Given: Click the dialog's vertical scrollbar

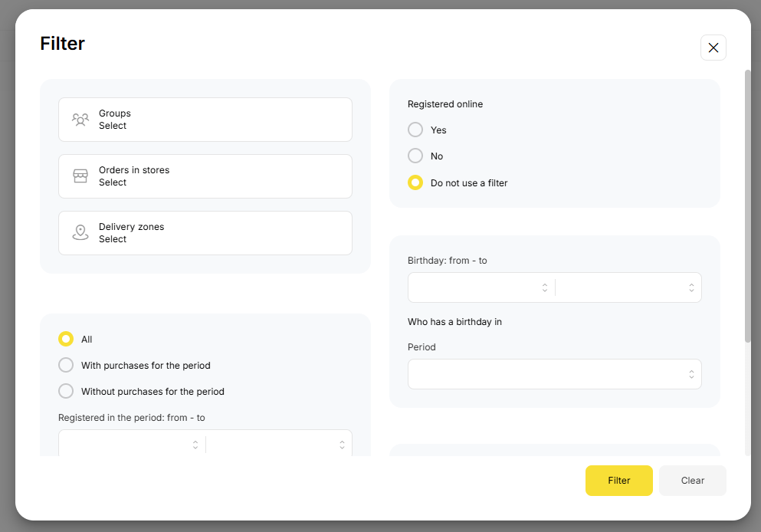Looking at the screenshot, I should 747,206.
